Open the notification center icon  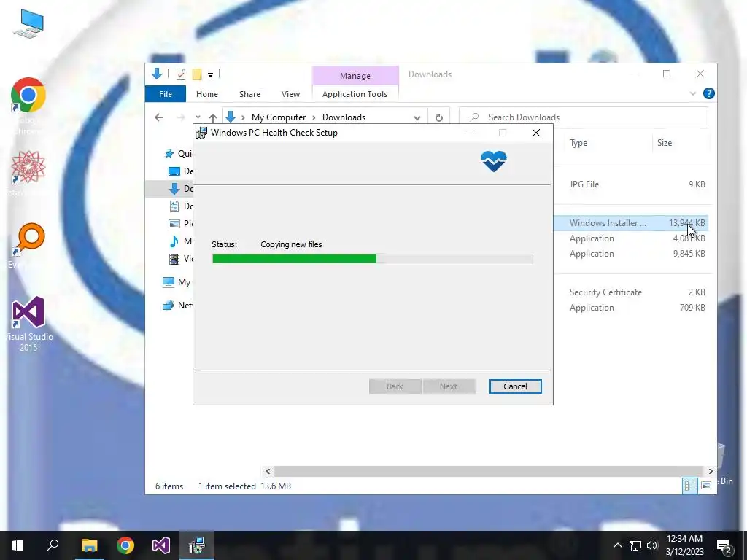(x=724, y=545)
